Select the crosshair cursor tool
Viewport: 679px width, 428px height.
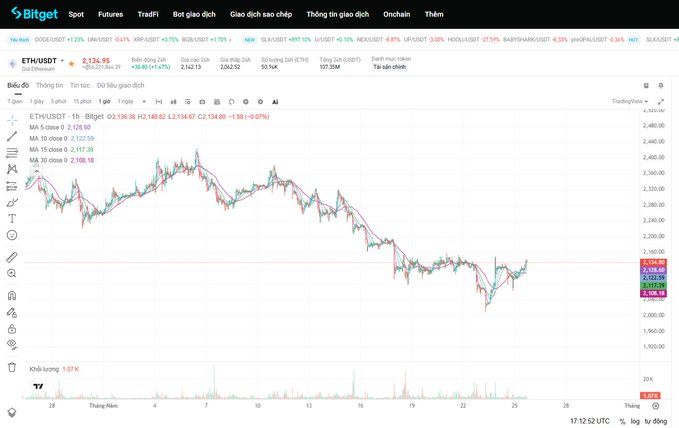pos(12,120)
